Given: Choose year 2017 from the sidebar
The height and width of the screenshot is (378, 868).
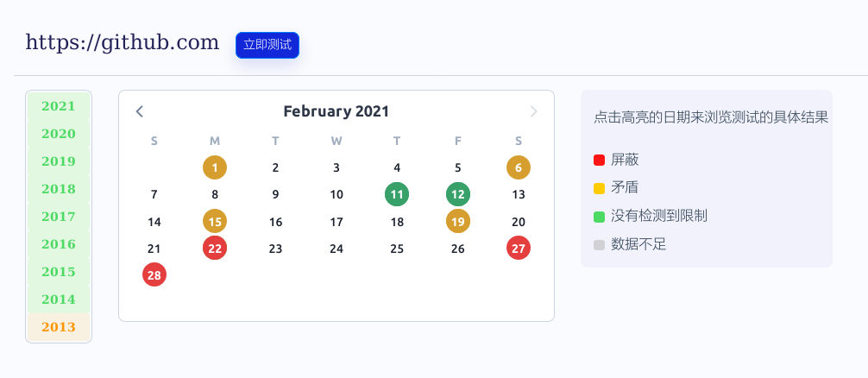Looking at the screenshot, I should pyautogui.click(x=59, y=217).
